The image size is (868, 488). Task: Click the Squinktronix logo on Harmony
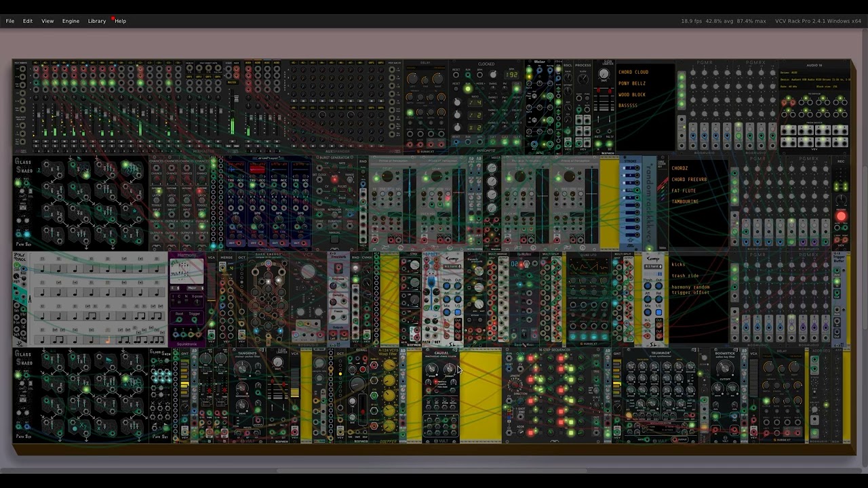[x=186, y=344]
